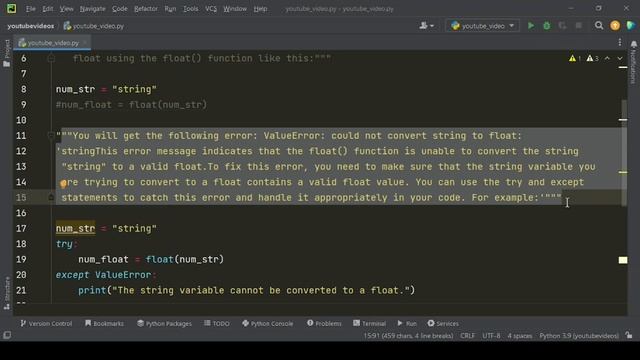This screenshot has width=640, height=360.
Task: Open JetBrains Toolbox icon at top right
Action: [x=631, y=26]
